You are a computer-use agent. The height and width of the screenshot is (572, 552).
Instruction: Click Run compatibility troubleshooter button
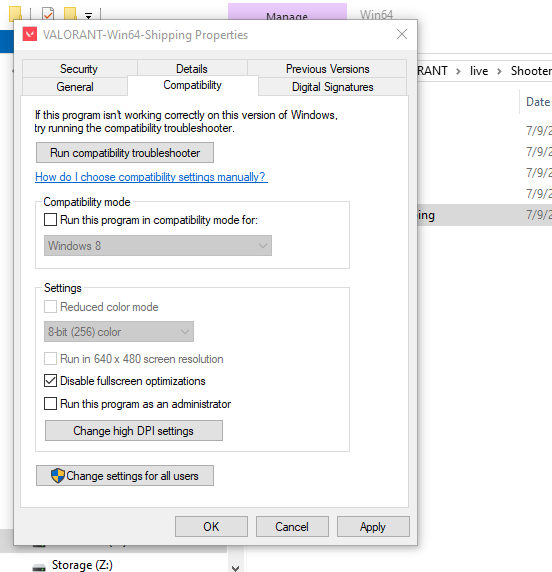125,152
